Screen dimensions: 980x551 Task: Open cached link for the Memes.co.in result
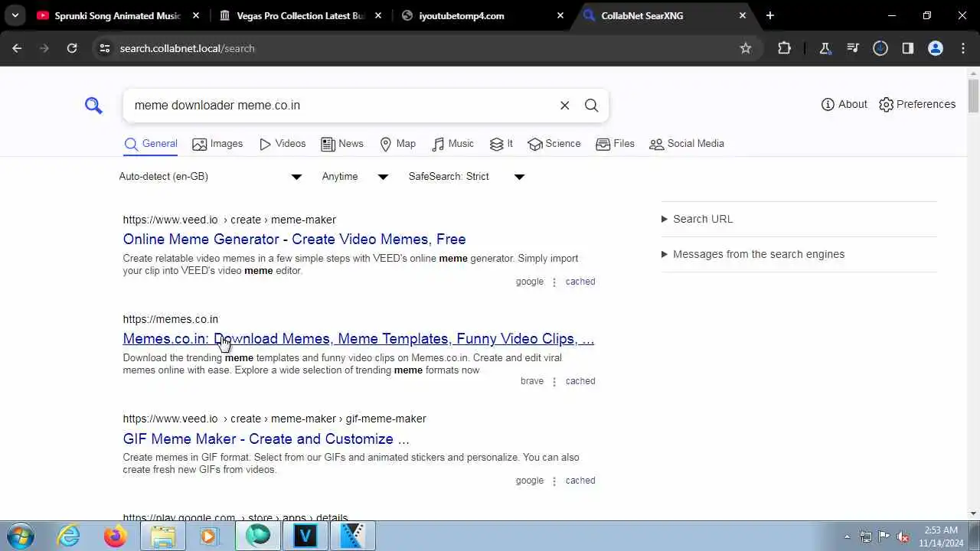[x=580, y=381]
